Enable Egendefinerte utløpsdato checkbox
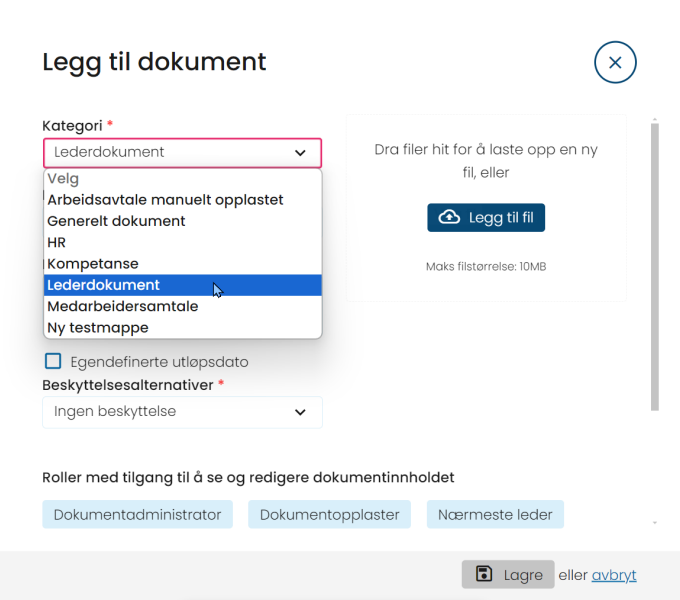 coord(53,361)
